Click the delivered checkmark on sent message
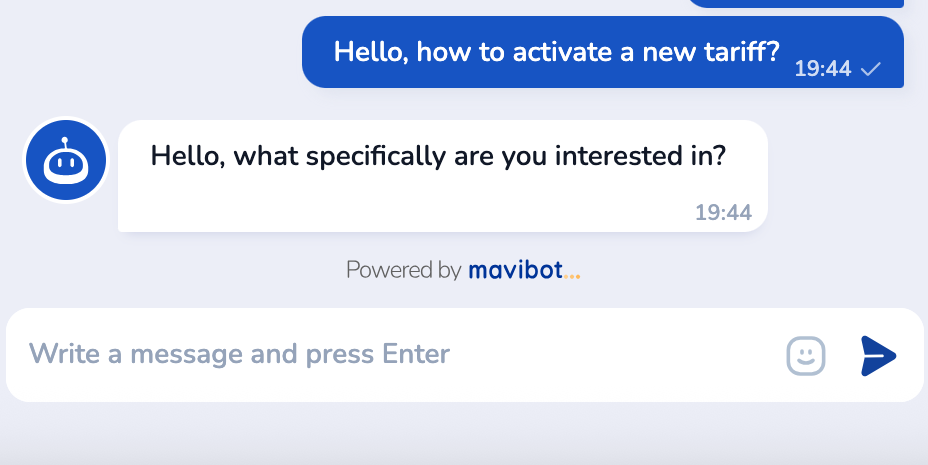Screen dimensions: 928x465 [870, 69]
